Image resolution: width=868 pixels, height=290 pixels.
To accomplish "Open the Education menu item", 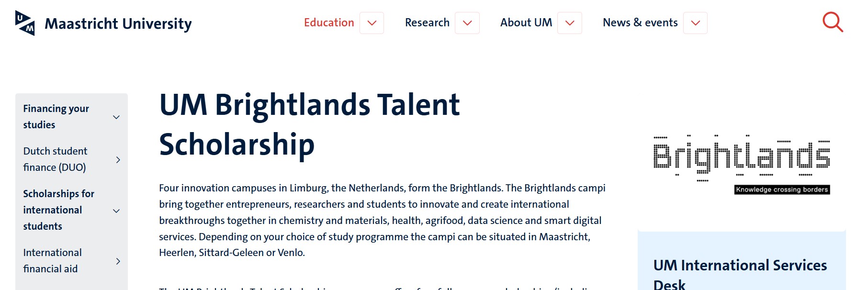I will [329, 22].
